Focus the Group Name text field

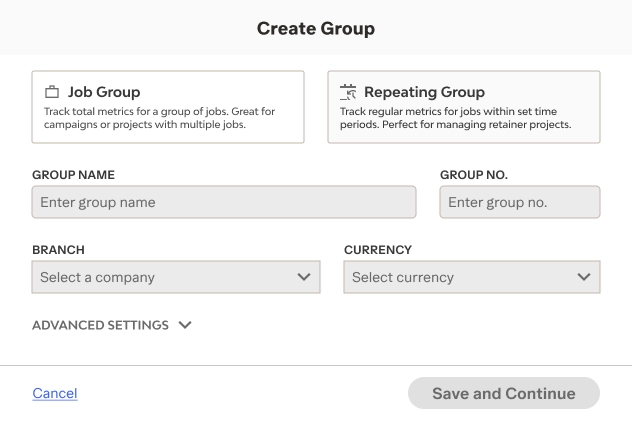[x=224, y=202]
